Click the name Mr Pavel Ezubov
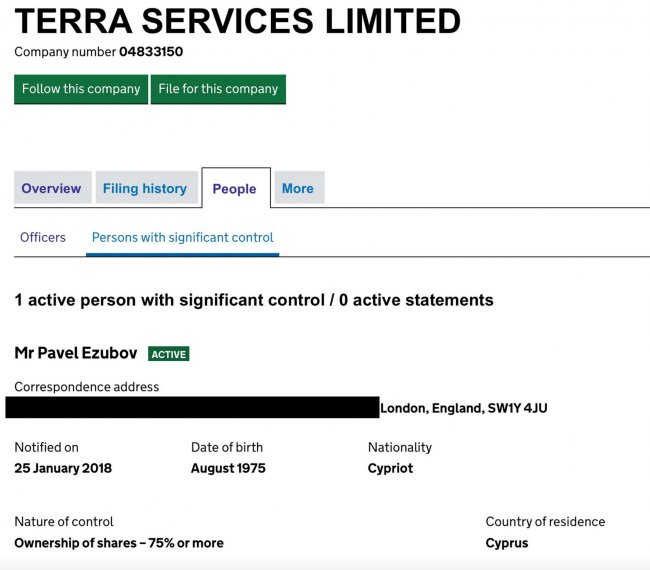Image resolution: width=650 pixels, height=570 pixels. [76, 353]
